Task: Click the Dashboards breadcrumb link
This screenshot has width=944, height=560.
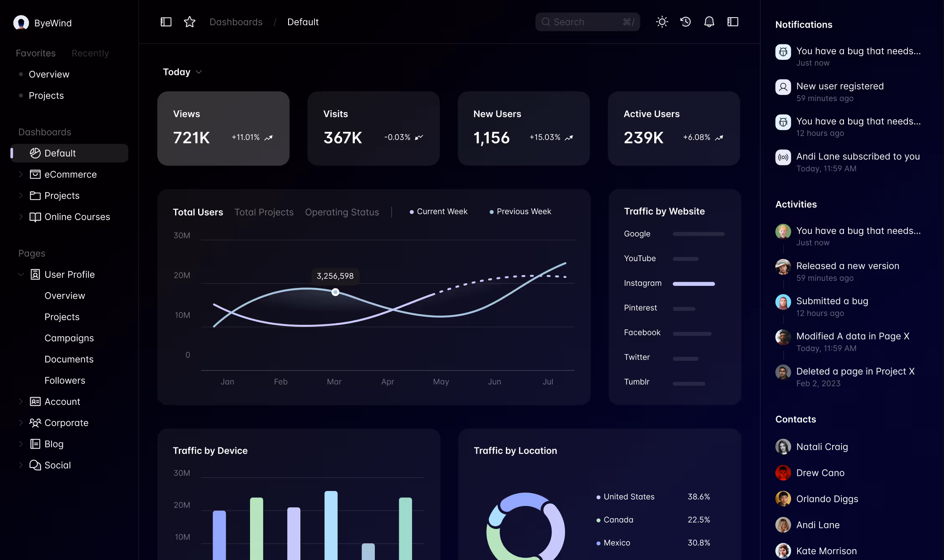Action: (x=236, y=22)
